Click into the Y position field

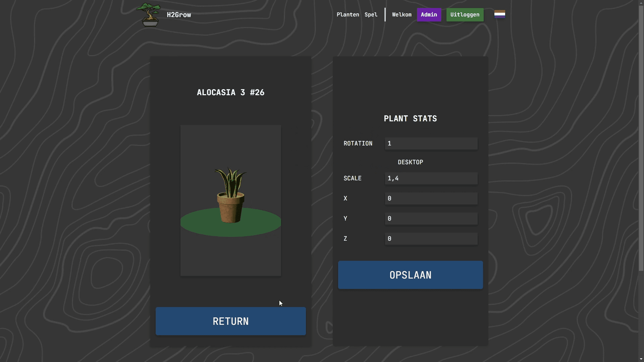(x=431, y=219)
